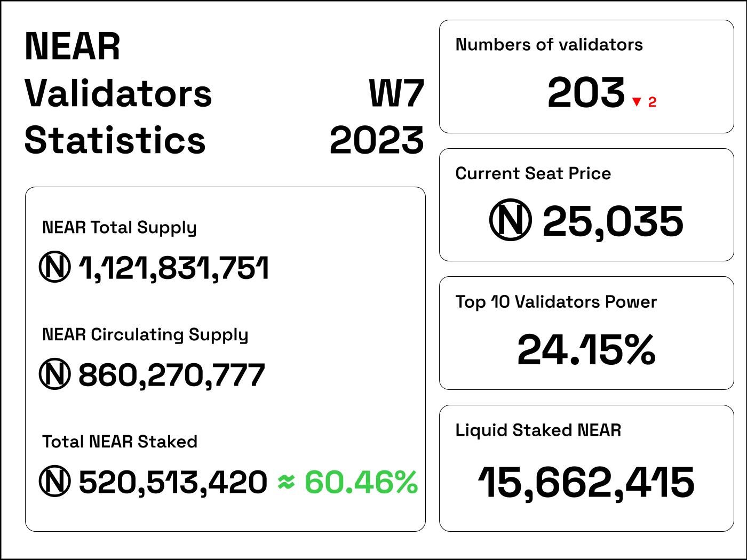Click the Top 10 Validators Power label
This screenshot has height=560, width=747.
pos(556,302)
